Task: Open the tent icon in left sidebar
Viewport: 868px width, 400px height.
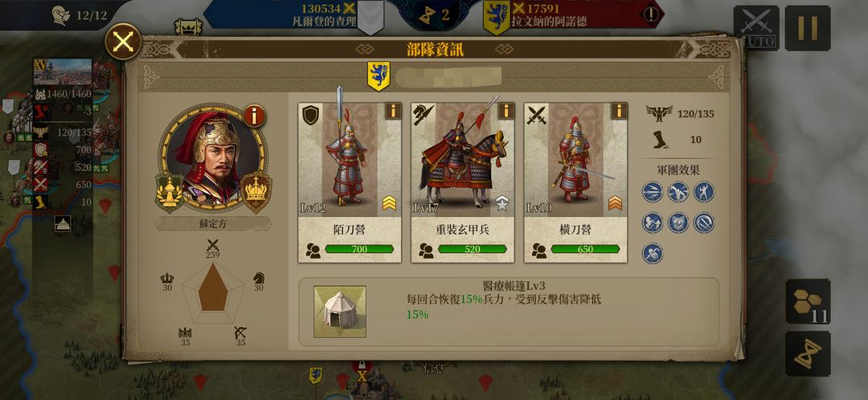Action: [63, 223]
